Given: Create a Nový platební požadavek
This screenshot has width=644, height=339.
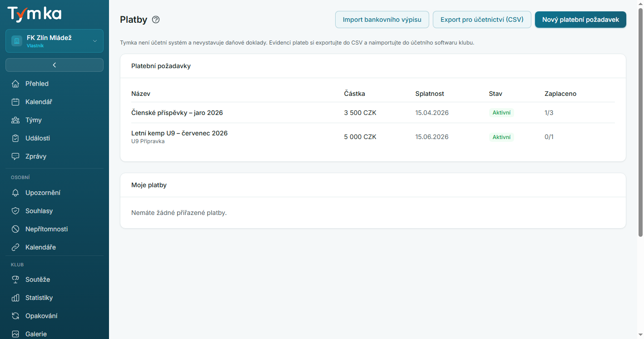Looking at the screenshot, I should [x=580, y=20].
